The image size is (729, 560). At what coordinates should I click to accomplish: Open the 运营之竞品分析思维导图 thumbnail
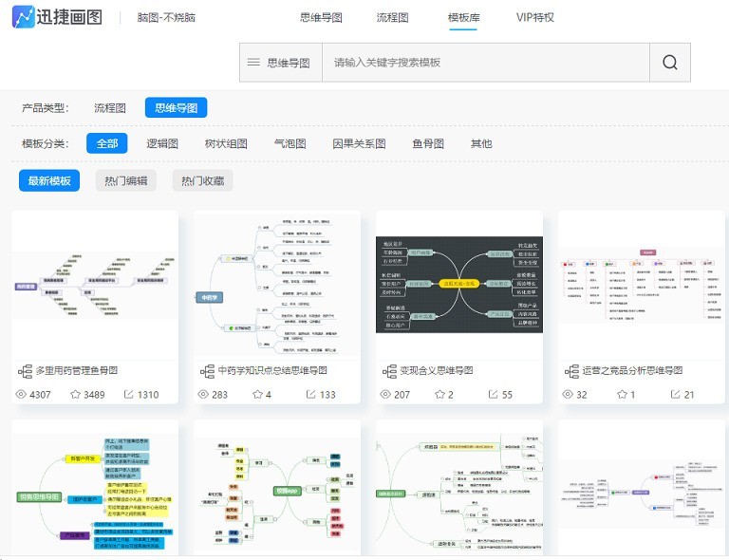[x=642, y=285]
